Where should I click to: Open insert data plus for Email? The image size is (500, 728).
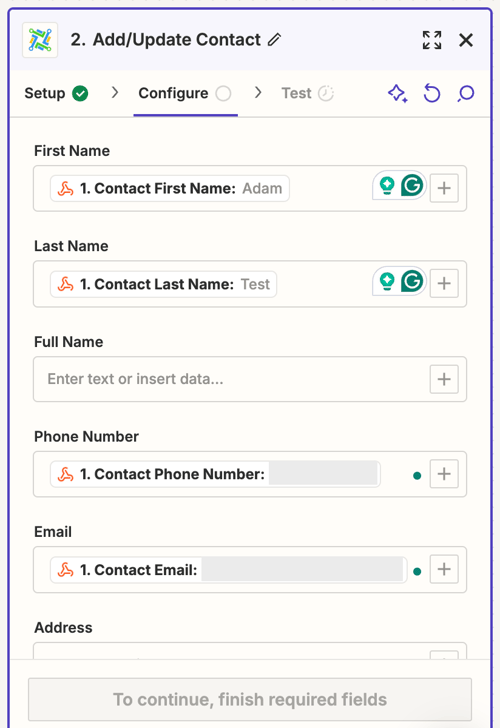(444, 569)
